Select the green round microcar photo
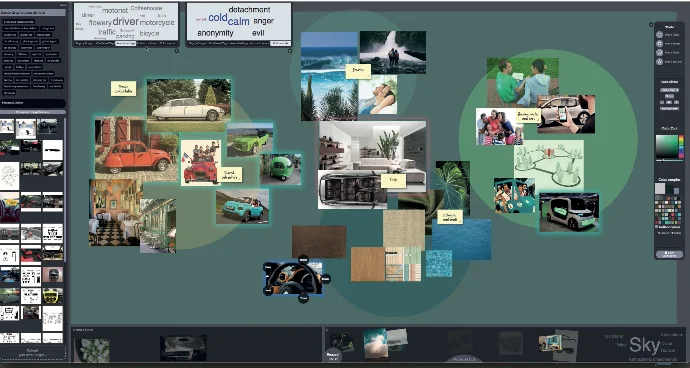The height and width of the screenshot is (368, 690). point(280,169)
